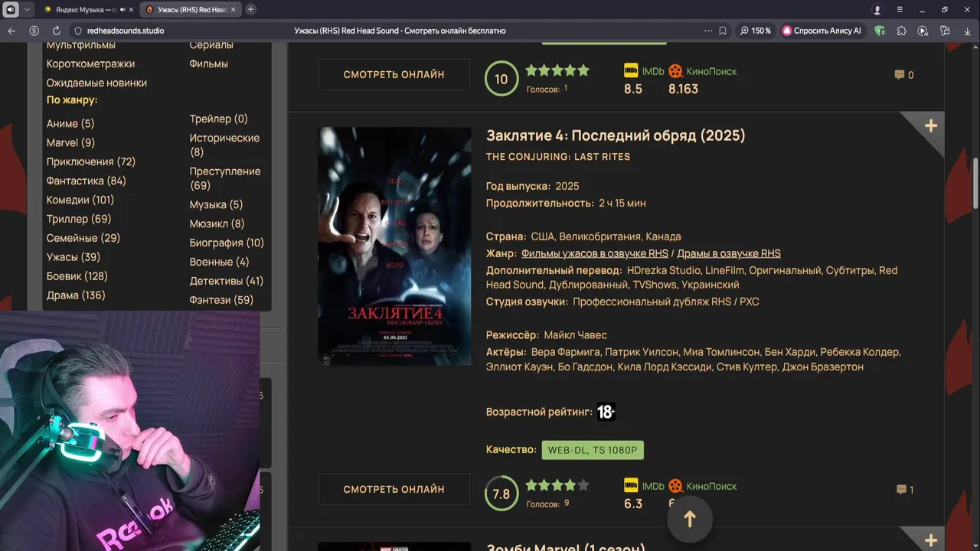
Task: Open the collections sidebar icon in the toolbar
Action: (x=945, y=31)
